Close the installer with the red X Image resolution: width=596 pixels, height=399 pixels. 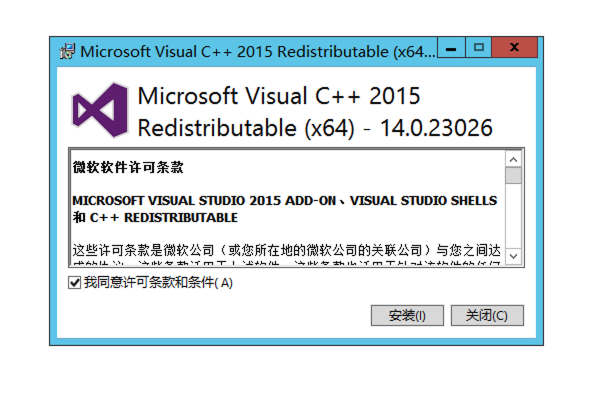[x=515, y=48]
